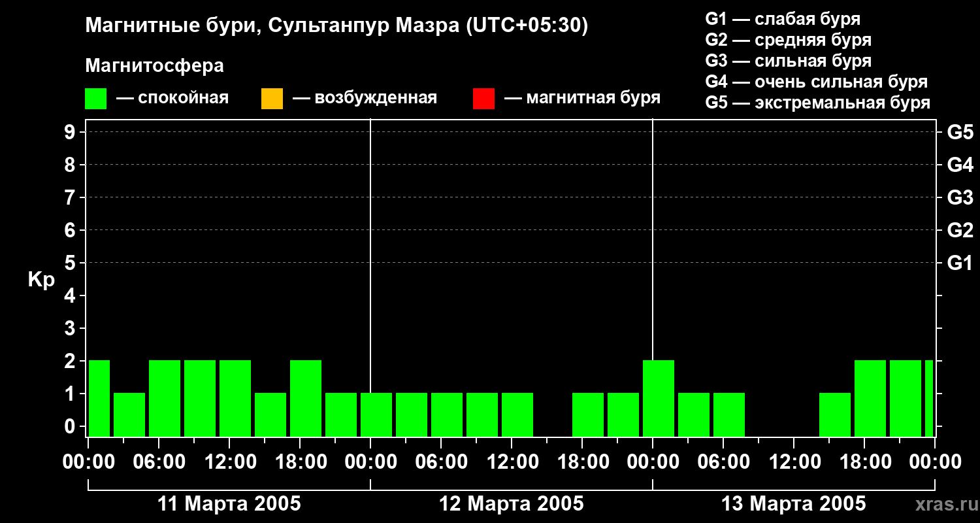The width and height of the screenshot is (980, 523).
Task: Select the Kp 2 bar at 18:00 on 13 Марта
Action: (870, 398)
